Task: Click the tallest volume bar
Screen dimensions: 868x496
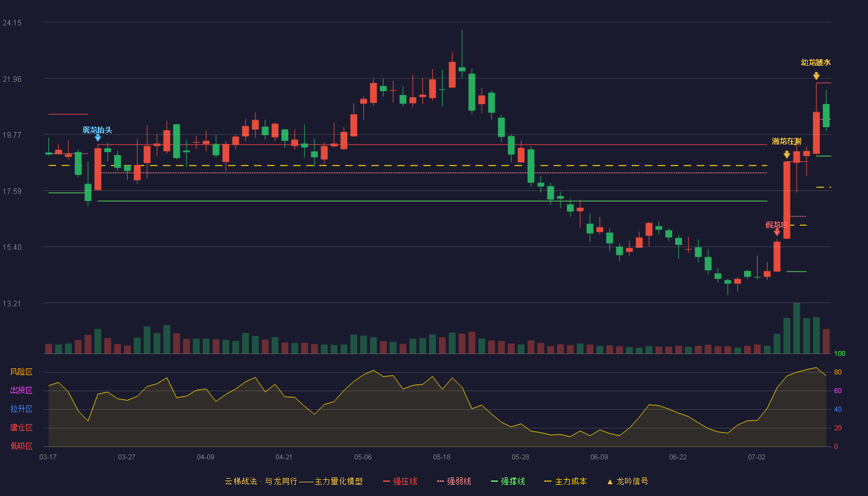Action: [x=797, y=329]
